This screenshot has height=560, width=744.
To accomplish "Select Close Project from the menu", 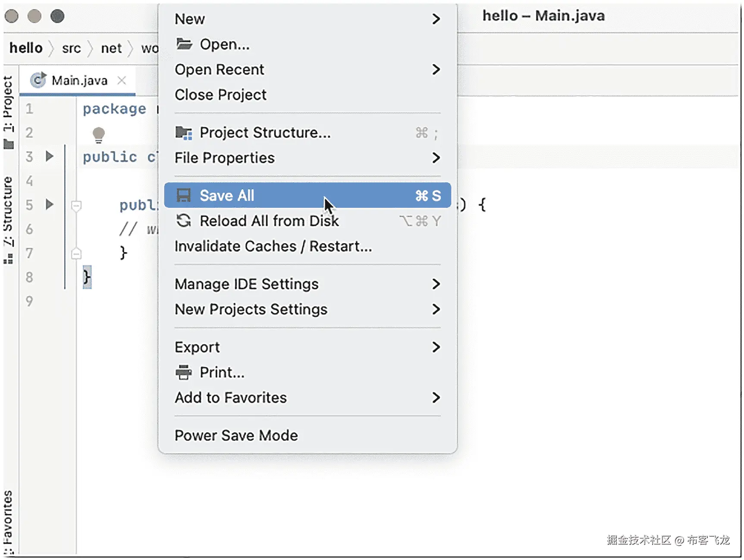I will (x=220, y=95).
